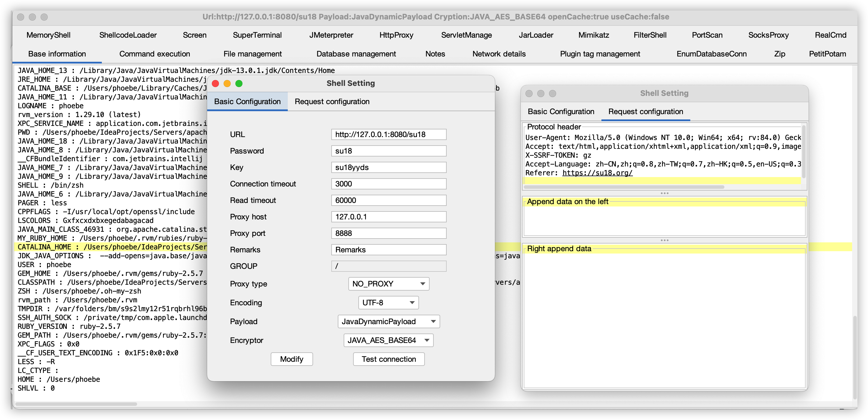Viewport: 868px width, 420px height.
Task: Open Basic Configuration tab in right dialog
Action: [x=561, y=111]
